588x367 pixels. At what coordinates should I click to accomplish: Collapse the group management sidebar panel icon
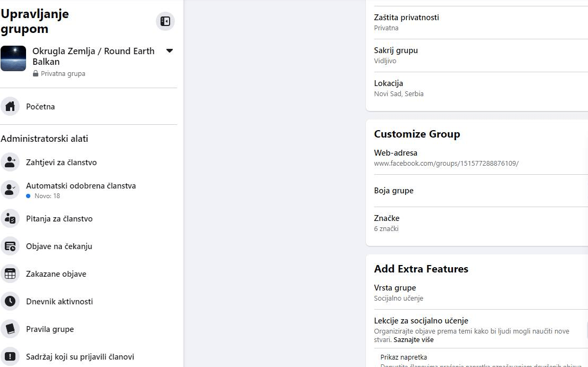[165, 21]
